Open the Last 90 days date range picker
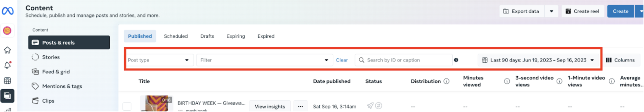This screenshot has height=112, width=644. (538, 60)
